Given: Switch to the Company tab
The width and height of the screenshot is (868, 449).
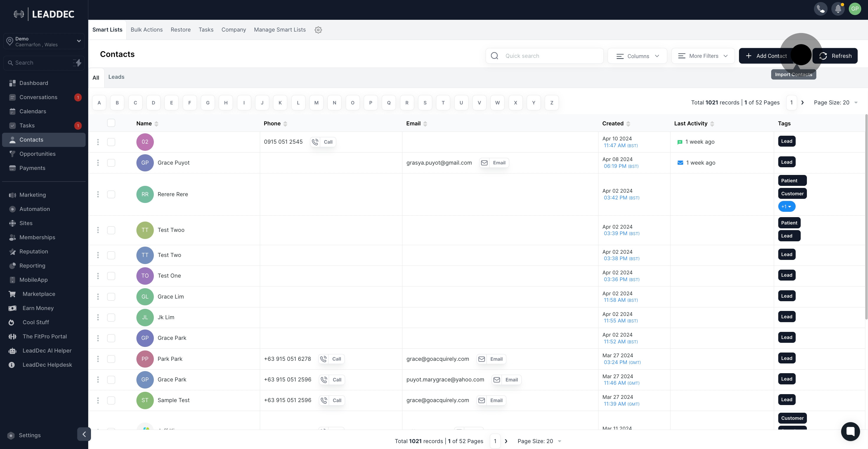Looking at the screenshot, I should pyautogui.click(x=234, y=30).
